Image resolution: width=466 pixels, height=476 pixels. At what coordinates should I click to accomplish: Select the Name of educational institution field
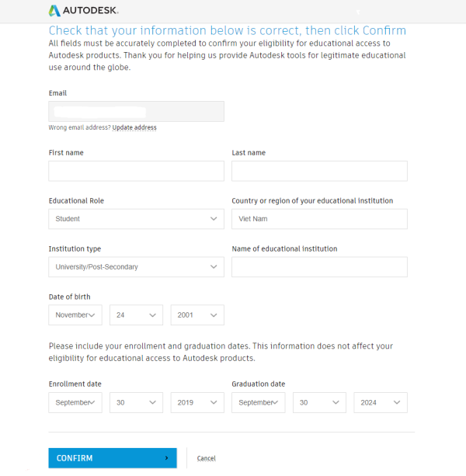pyautogui.click(x=319, y=267)
